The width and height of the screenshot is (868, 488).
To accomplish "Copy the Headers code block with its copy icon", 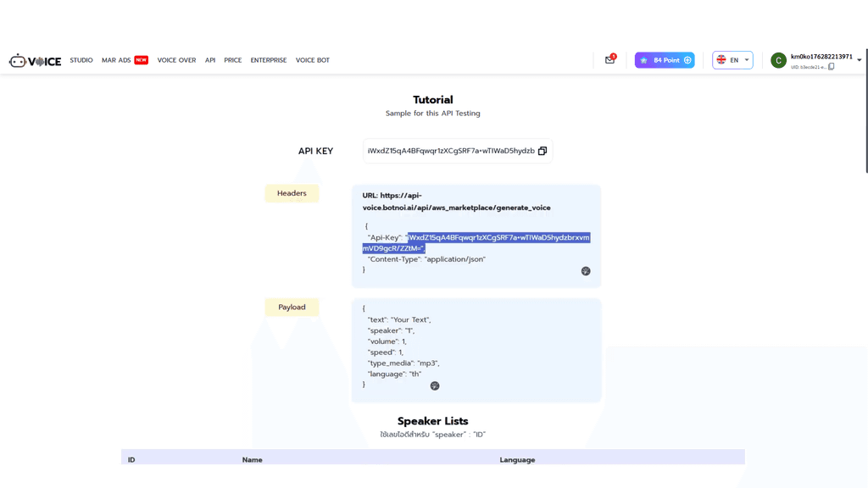I will pos(585,271).
